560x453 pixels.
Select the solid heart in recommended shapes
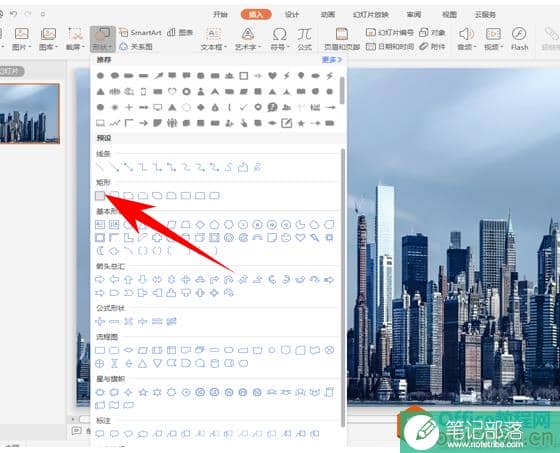click(272, 75)
